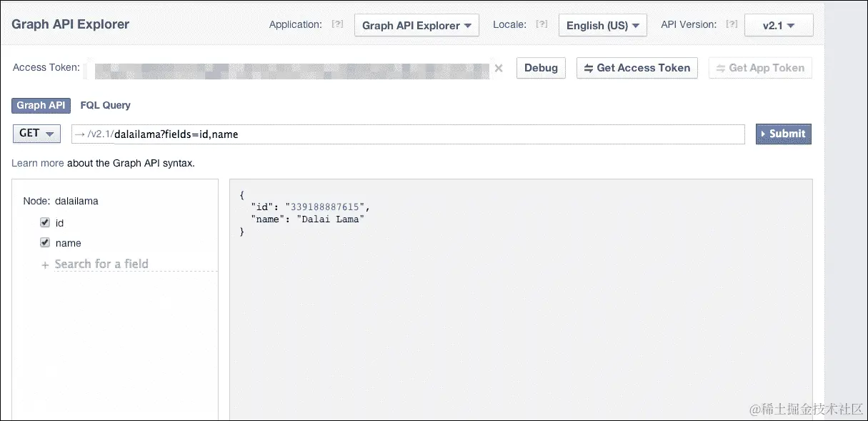Click the plus icon beside "Search for a field"
Screen dimensions: 868x421
pyautogui.click(x=45, y=264)
